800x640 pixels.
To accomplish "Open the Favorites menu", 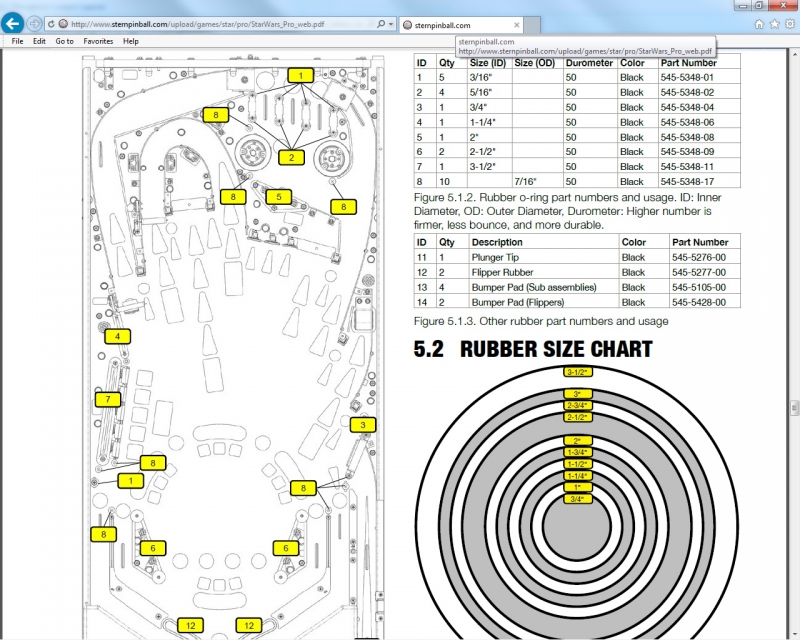I will [x=98, y=41].
